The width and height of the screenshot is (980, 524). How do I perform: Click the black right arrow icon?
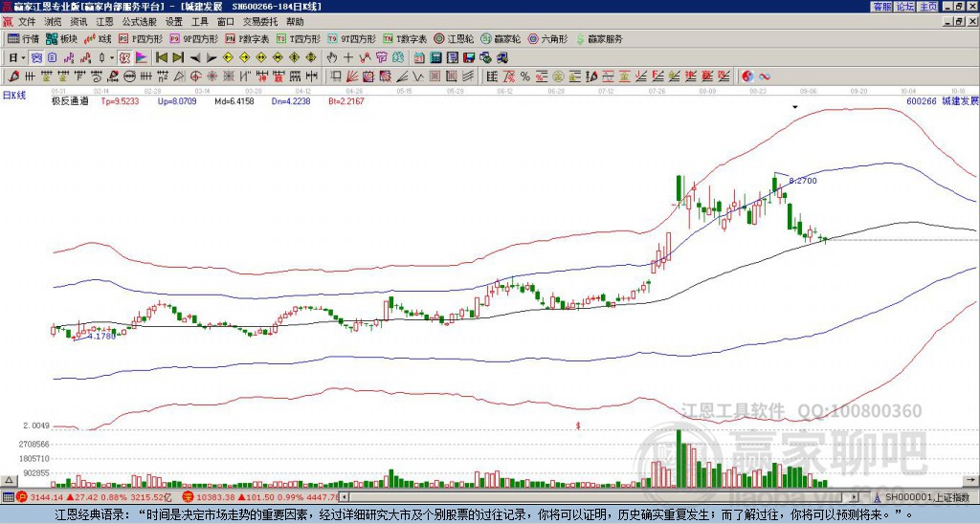[212, 58]
